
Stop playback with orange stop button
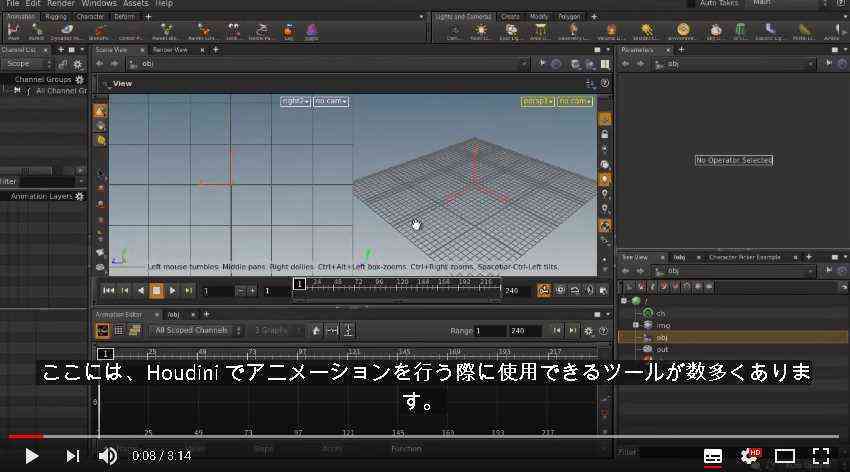(x=156, y=291)
